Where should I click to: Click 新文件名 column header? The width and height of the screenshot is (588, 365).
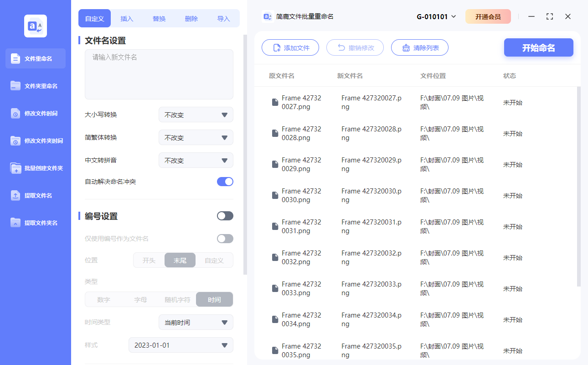(x=350, y=76)
